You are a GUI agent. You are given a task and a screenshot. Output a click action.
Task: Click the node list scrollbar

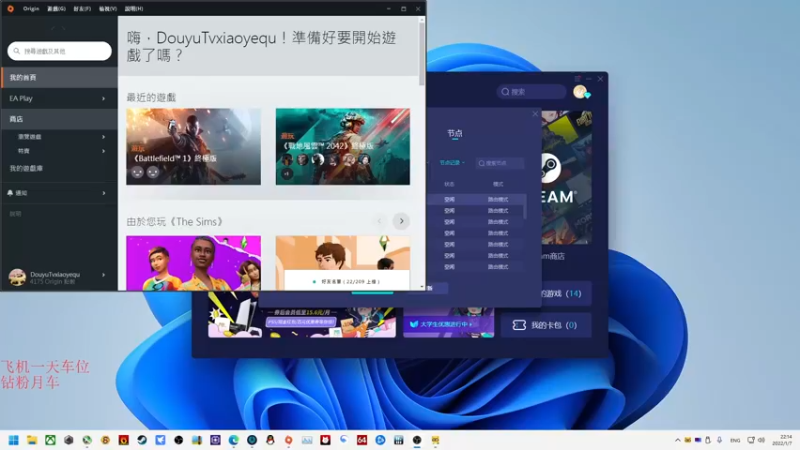524,207
